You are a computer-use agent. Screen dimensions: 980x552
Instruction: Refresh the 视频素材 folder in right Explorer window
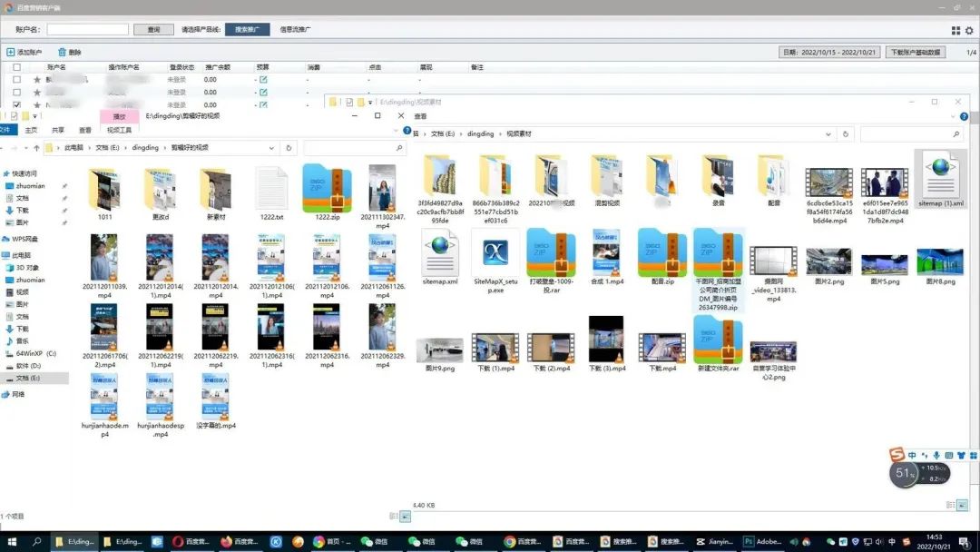click(846, 133)
